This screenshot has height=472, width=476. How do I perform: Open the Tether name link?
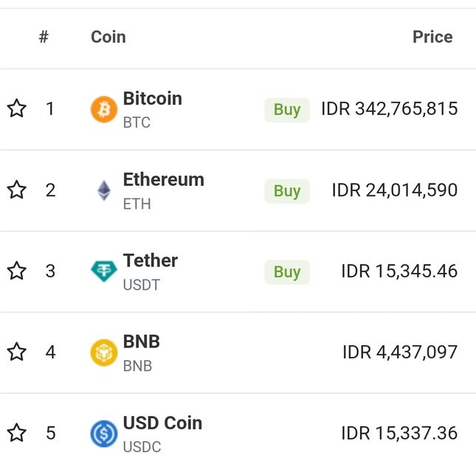150,261
